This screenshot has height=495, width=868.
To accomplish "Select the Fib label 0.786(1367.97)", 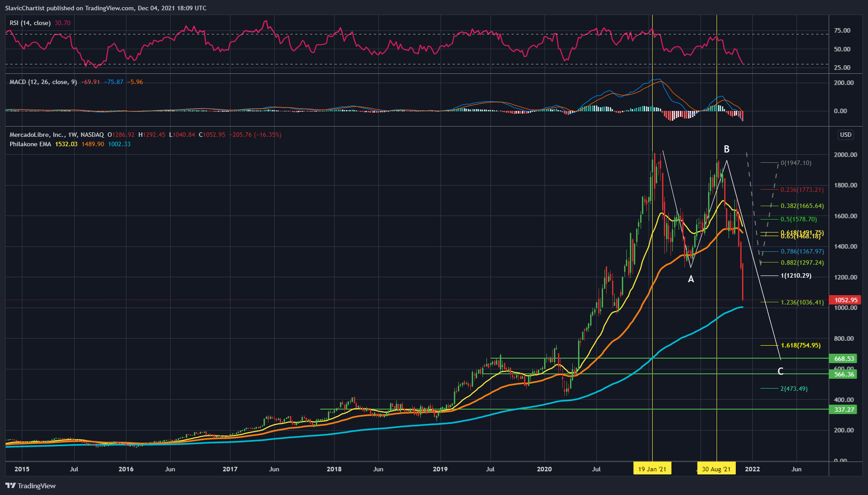I will 802,251.
